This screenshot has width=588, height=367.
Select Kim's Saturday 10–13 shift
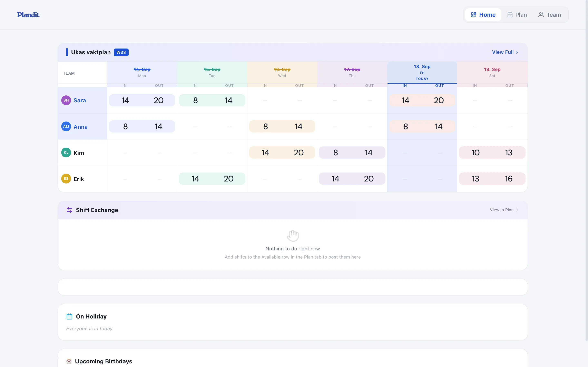click(x=492, y=153)
